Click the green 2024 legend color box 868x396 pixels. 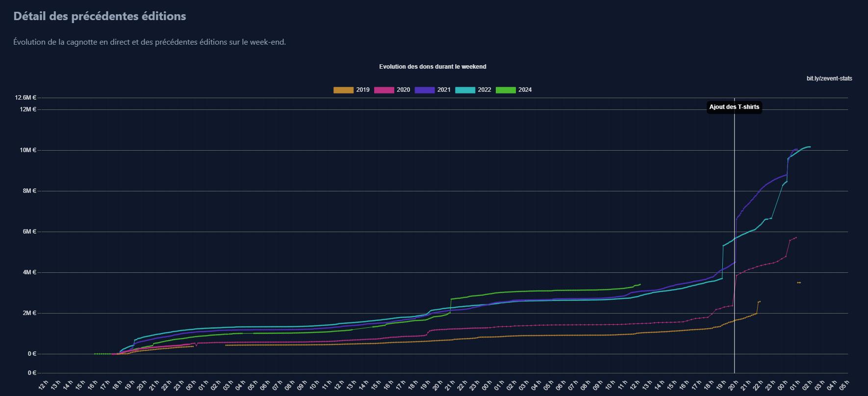(x=506, y=90)
